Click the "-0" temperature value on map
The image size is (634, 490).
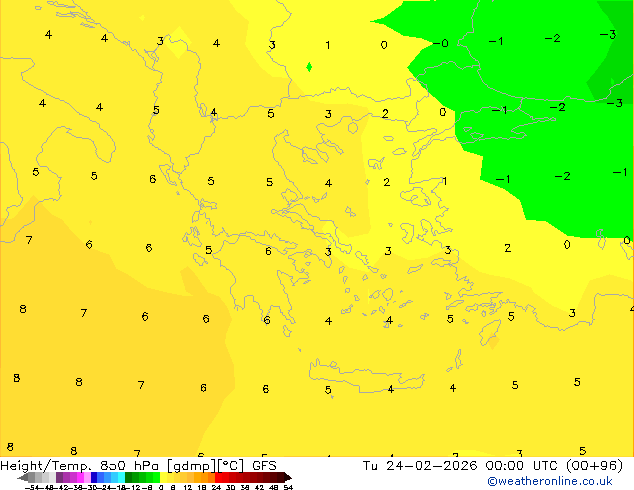[x=442, y=44]
